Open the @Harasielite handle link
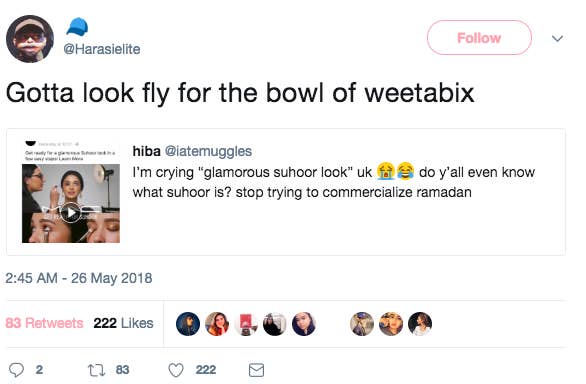Screen dimensions: 586x384 [102, 49]
